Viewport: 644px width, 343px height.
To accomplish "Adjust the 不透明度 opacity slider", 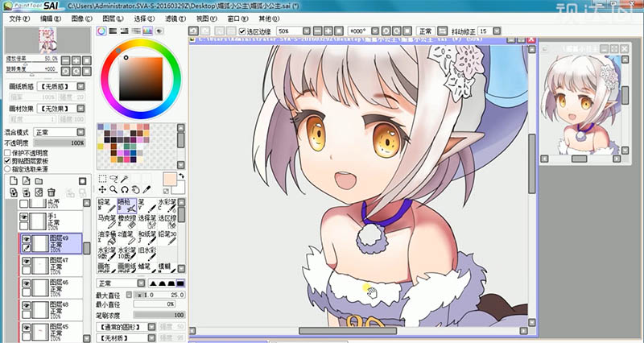I will [x=60, y=143].
